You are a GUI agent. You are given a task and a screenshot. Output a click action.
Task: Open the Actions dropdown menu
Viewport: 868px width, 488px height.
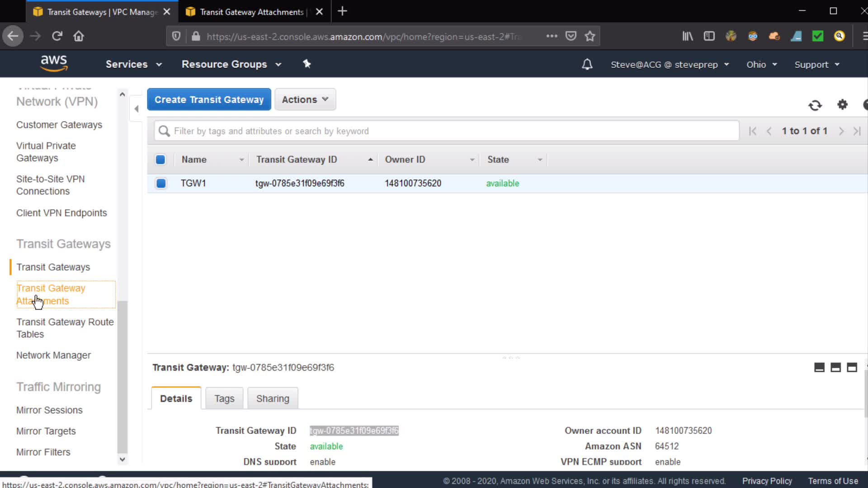pyautogui.click(x=305, y=99)
